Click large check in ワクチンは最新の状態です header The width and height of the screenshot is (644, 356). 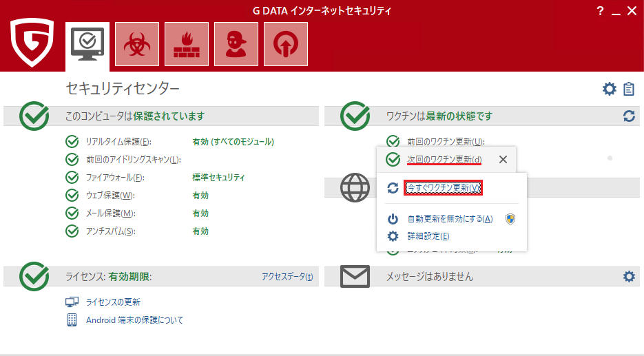point(355,116)
